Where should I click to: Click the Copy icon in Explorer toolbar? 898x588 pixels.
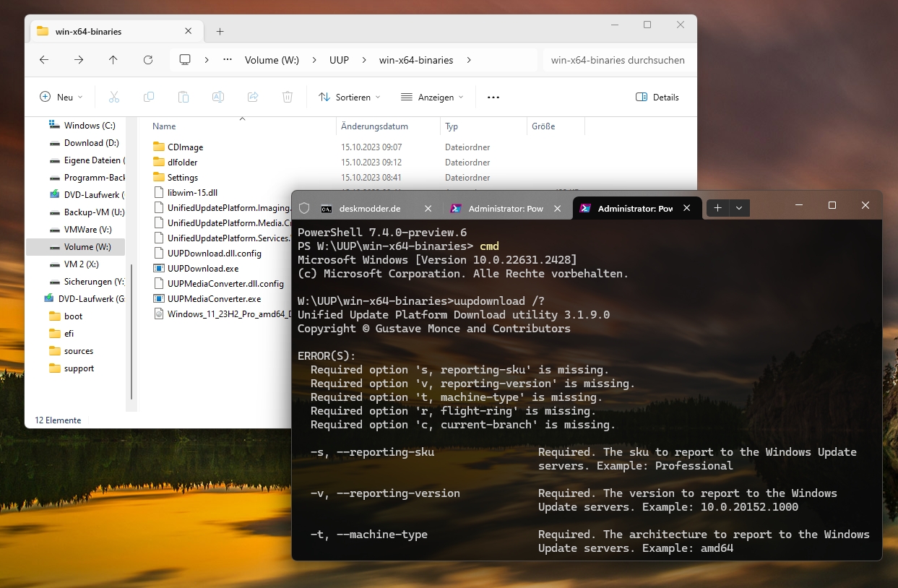[x=149, y=97]
